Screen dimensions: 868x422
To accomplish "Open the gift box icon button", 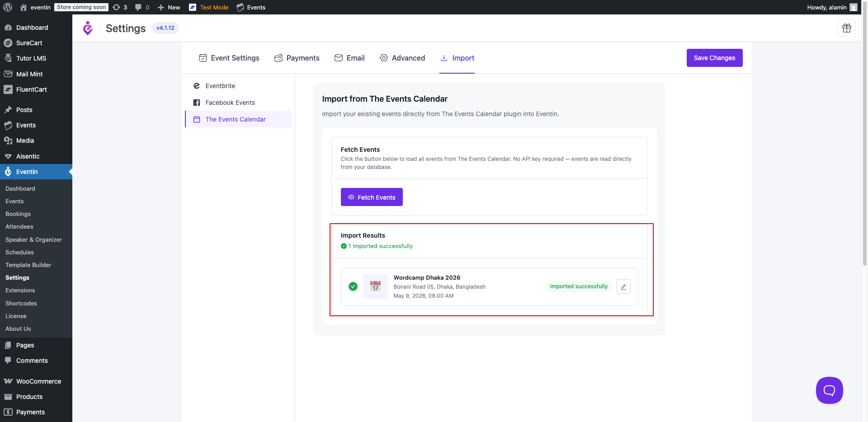I will point(847,28).
